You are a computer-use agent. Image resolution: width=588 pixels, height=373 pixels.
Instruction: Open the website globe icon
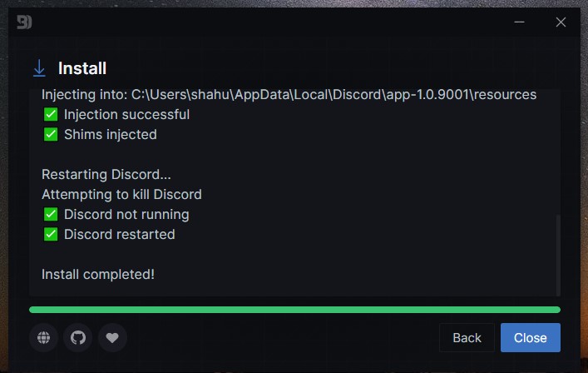coord(43,337)
